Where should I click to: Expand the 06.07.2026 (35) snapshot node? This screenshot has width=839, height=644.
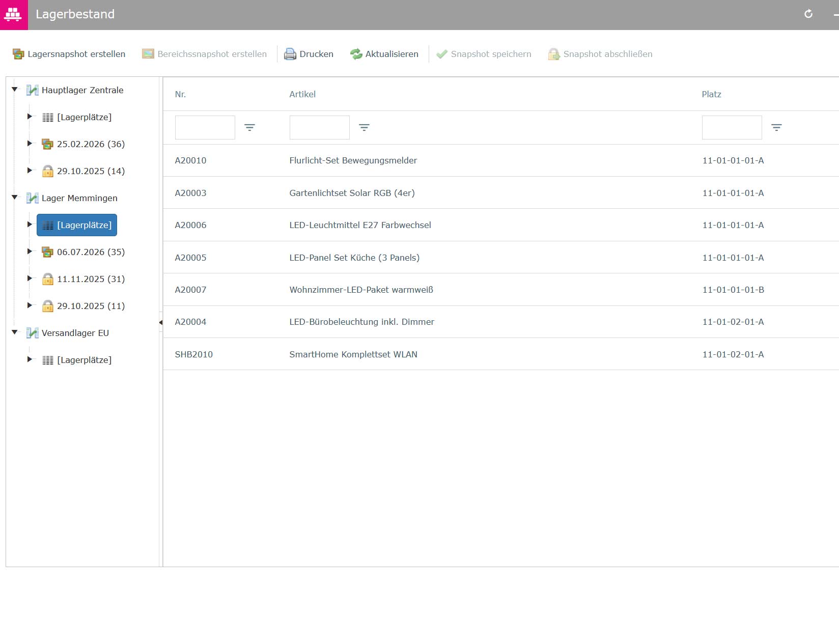pos(30,251)
